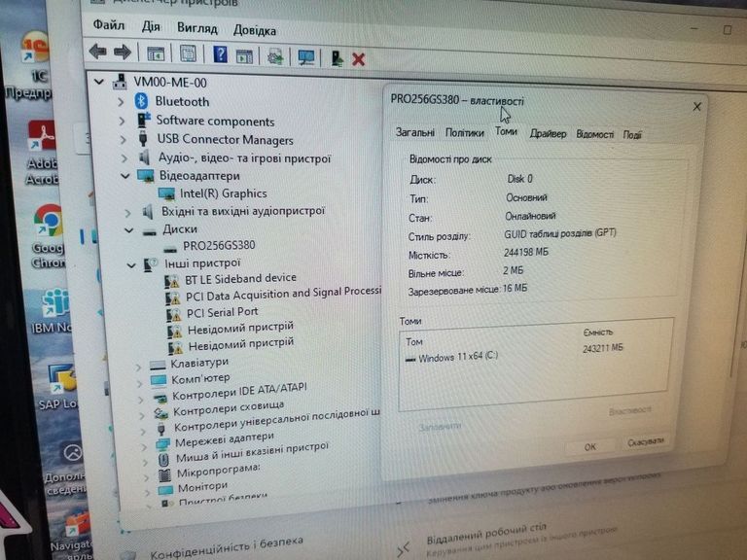
Task: Click the blue Help question-mark icon
Action: pyautogui.click(x=220, y=54)
